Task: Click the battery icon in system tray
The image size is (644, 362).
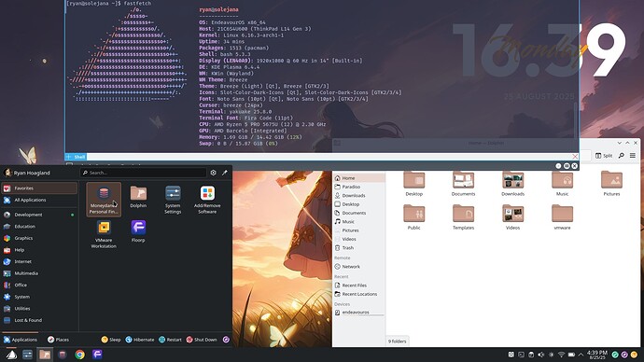Action: (x=571, y=355)
